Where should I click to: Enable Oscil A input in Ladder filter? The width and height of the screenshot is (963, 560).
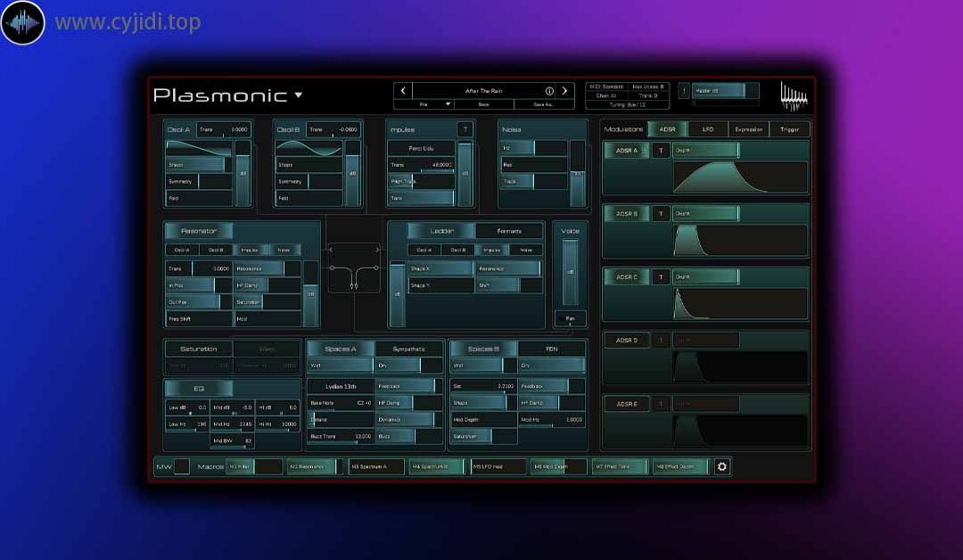424,250
